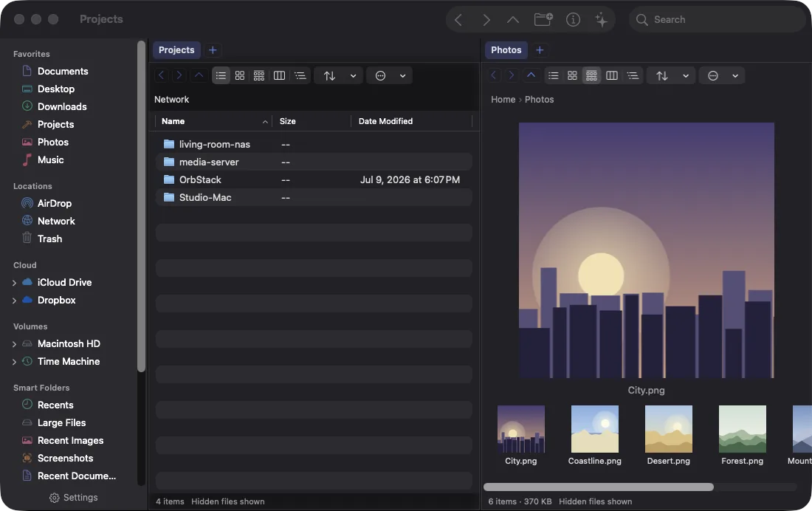Switch the Projects pane to outline tree view
Screen dimensions: 812x511
tap(300, 75)
